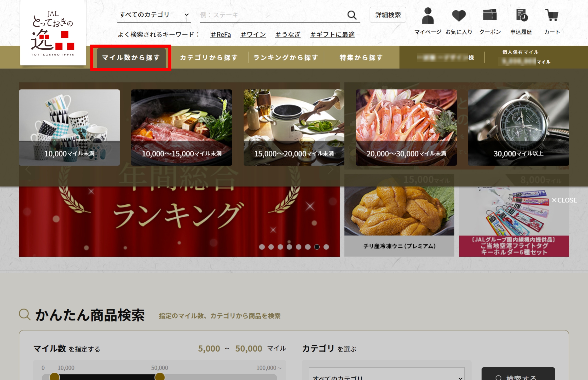Image resolution: width=588 pixels, height=380 pixels.
Task: Select the fourth carousel dot
Action: pos(289,247)
